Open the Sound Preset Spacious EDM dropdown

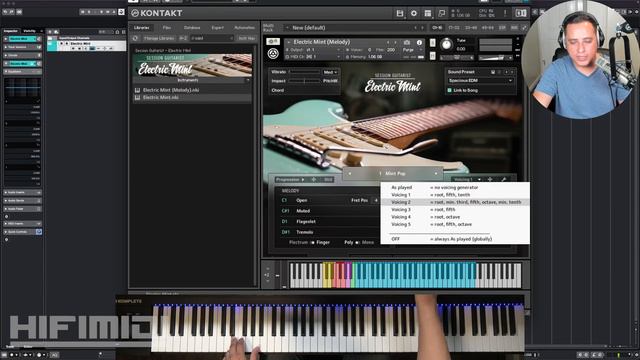click(x=480, y=81)
